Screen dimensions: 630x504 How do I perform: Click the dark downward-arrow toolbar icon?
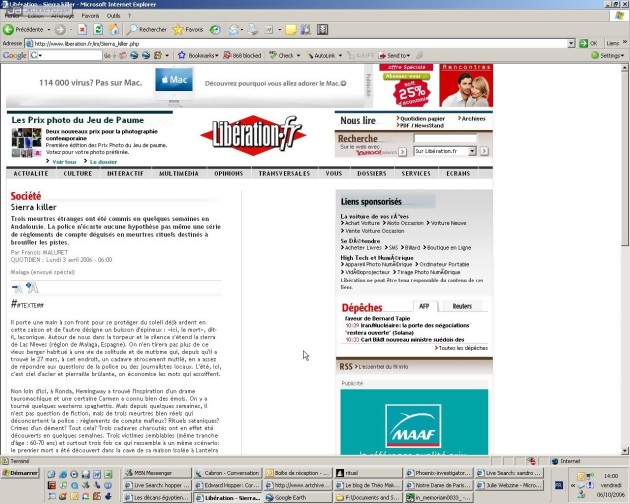coord(323,29)
